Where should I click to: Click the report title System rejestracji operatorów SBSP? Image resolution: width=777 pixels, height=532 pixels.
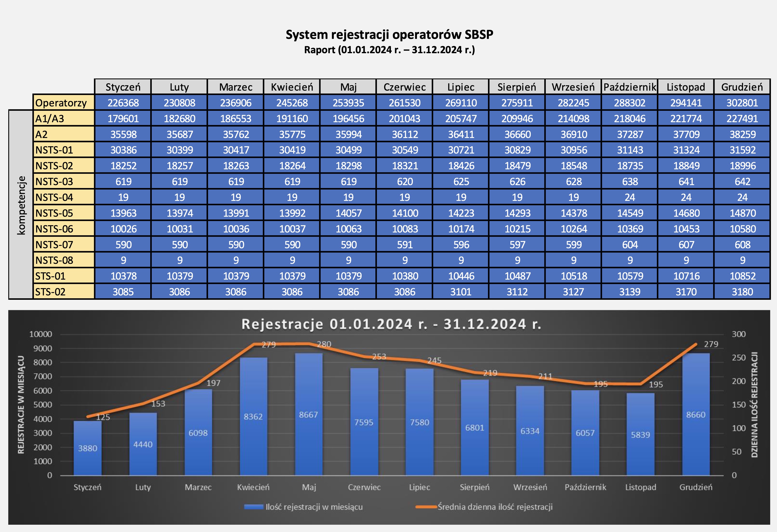click(x=389, y=34)
